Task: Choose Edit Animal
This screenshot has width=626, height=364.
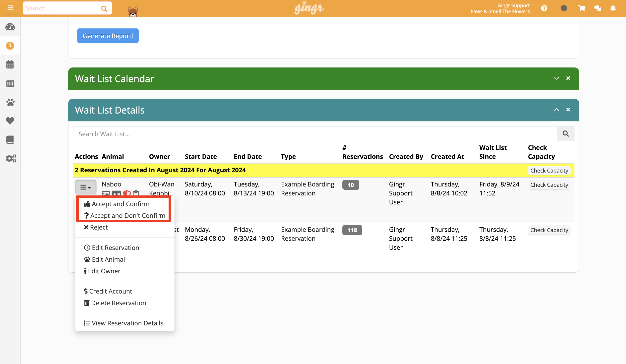Action: tap(104, 259)
